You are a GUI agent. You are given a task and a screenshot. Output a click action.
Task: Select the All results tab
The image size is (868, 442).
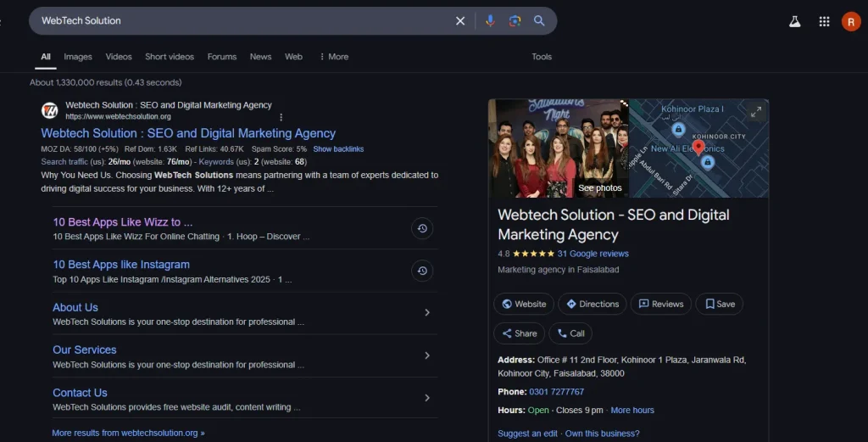click(x=46, y=57)
